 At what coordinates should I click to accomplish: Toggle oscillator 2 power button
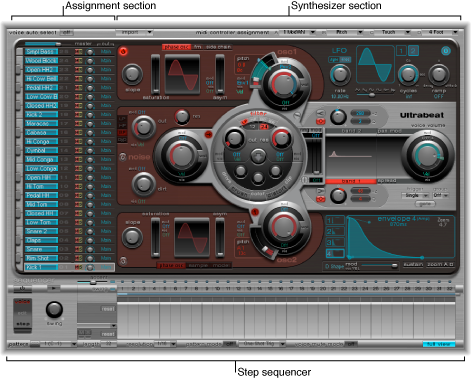[x=123, y=261]
